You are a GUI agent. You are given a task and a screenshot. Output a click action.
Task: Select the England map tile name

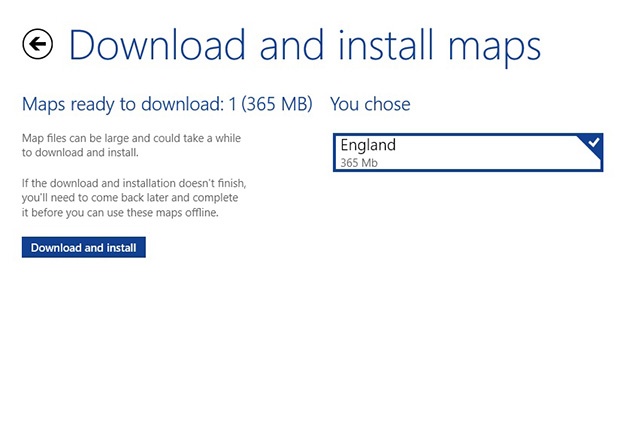click(x=368, y=145)
